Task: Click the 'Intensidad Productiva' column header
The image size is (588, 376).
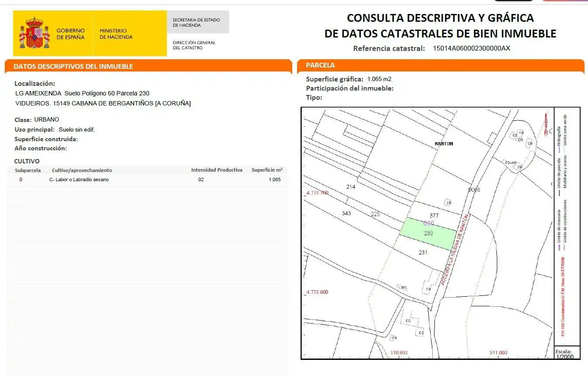Action: click(217, 170)
